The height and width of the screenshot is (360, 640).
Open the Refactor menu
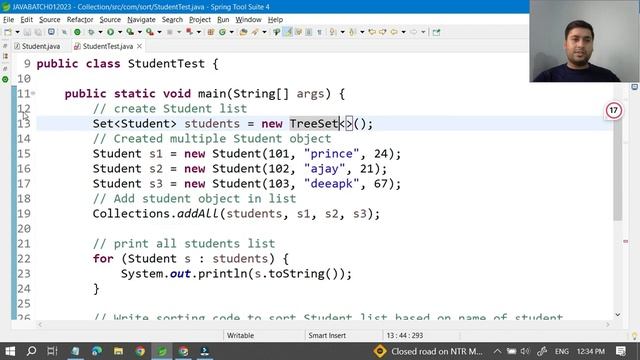[x=80, y=20]
